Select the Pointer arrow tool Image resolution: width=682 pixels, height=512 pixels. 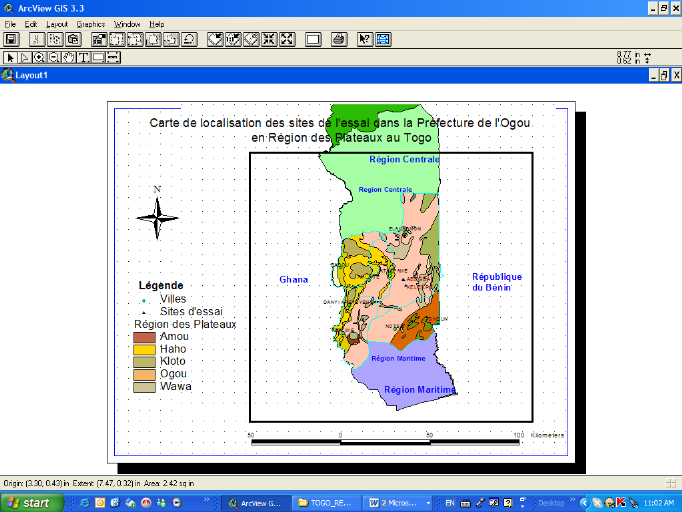tap(12, 57)
